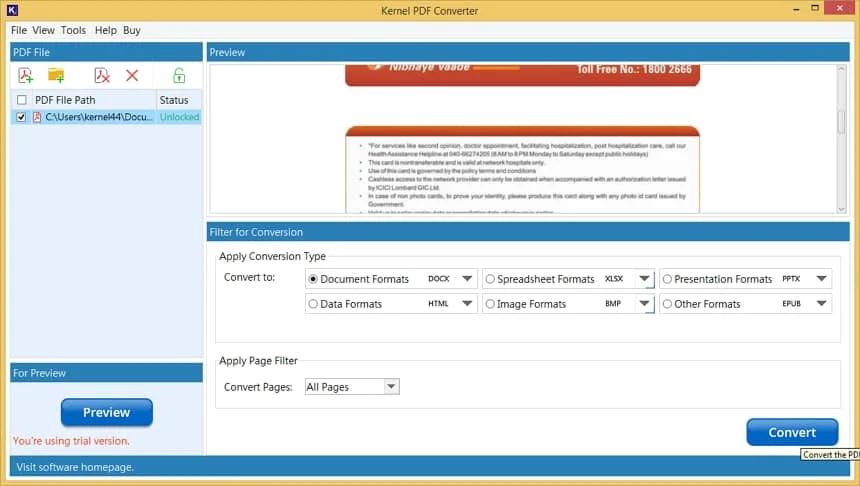
Task: Toggle the select-all checkbox in header
Action: (21, 100)
